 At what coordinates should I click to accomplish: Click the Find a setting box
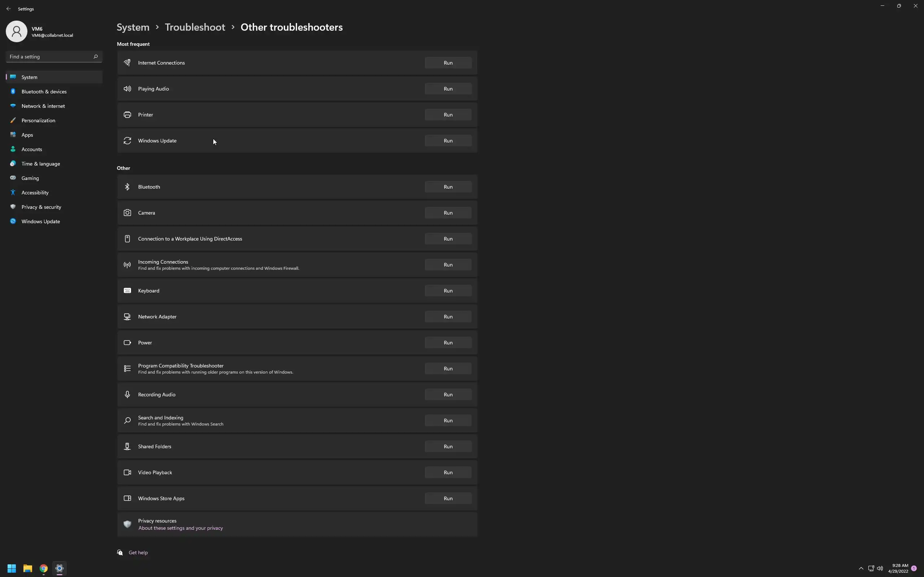(50, 57)
